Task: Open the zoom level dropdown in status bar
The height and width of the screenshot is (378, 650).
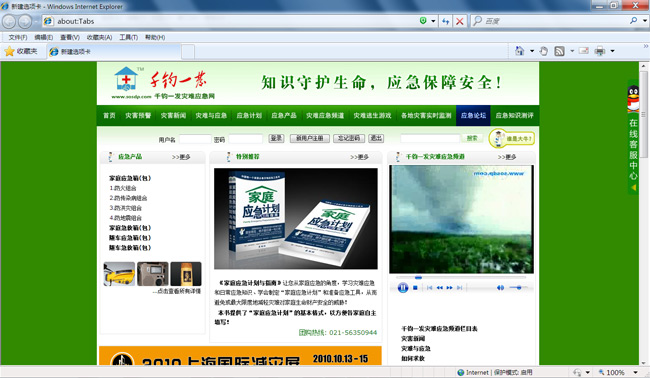Action: [635, 372]
